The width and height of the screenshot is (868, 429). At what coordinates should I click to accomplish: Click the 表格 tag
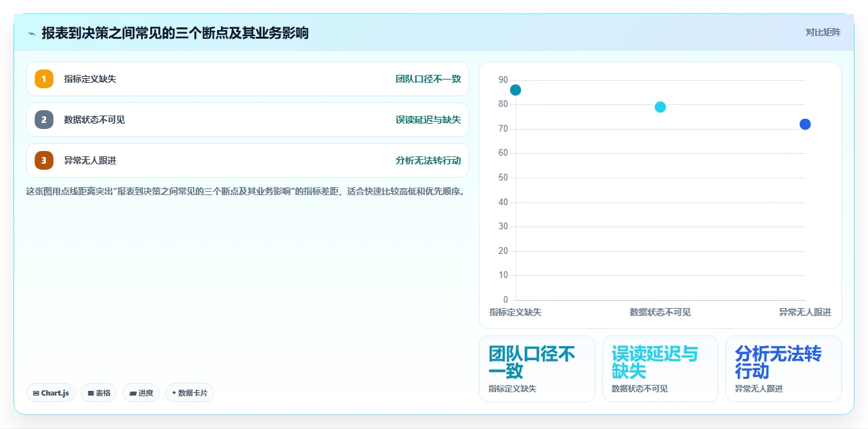[99, 393]
